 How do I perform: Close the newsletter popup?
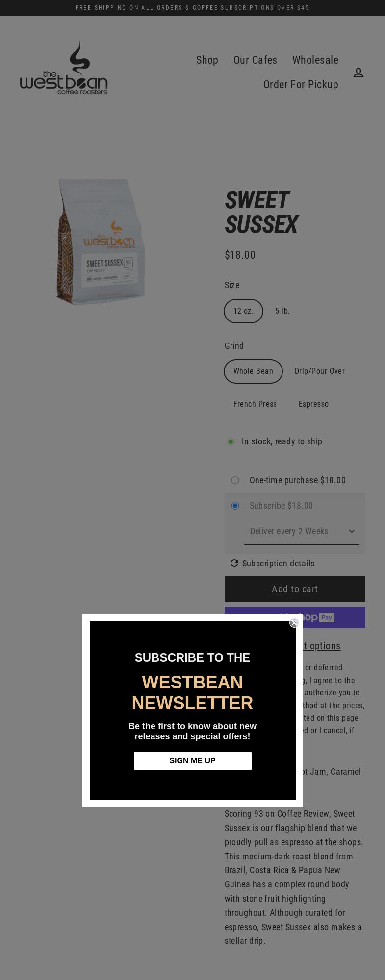294,623
